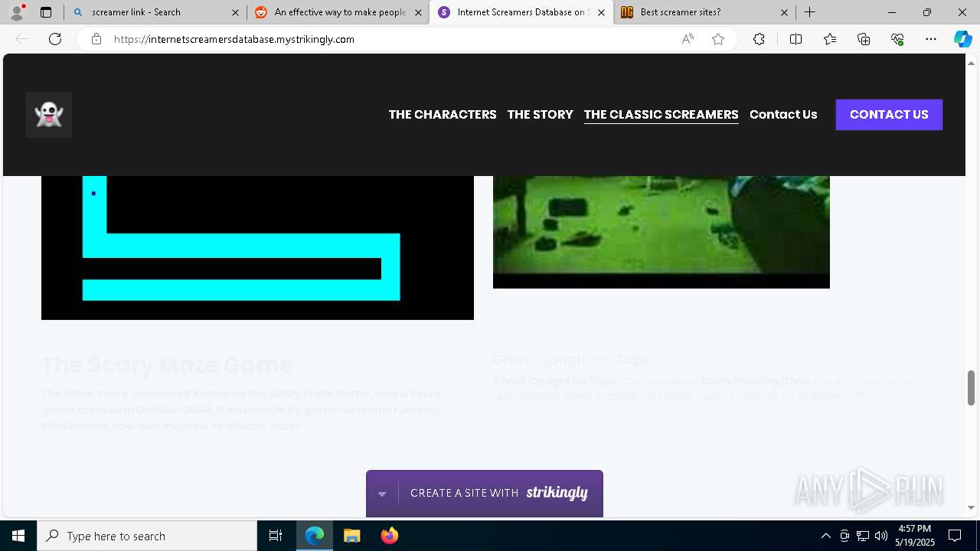Open the Scary Maze Game image
Image resolution: width=980 pixels, height=551 pixels.
click(257, 248)
